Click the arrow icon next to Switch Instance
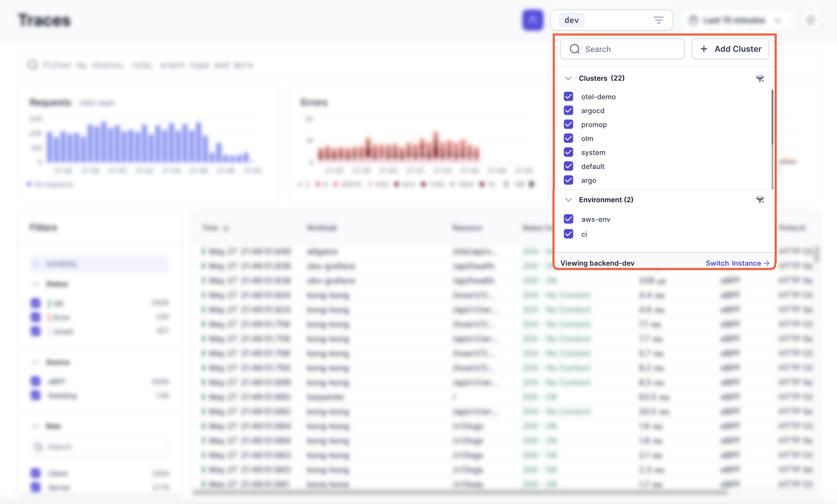Screen dimensions: 837x504 coord(766,263)
